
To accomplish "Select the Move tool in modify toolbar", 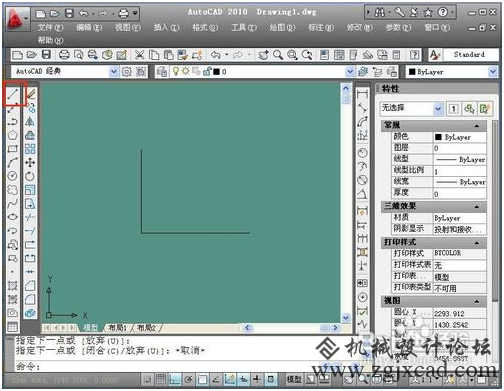I will [30, 162].
